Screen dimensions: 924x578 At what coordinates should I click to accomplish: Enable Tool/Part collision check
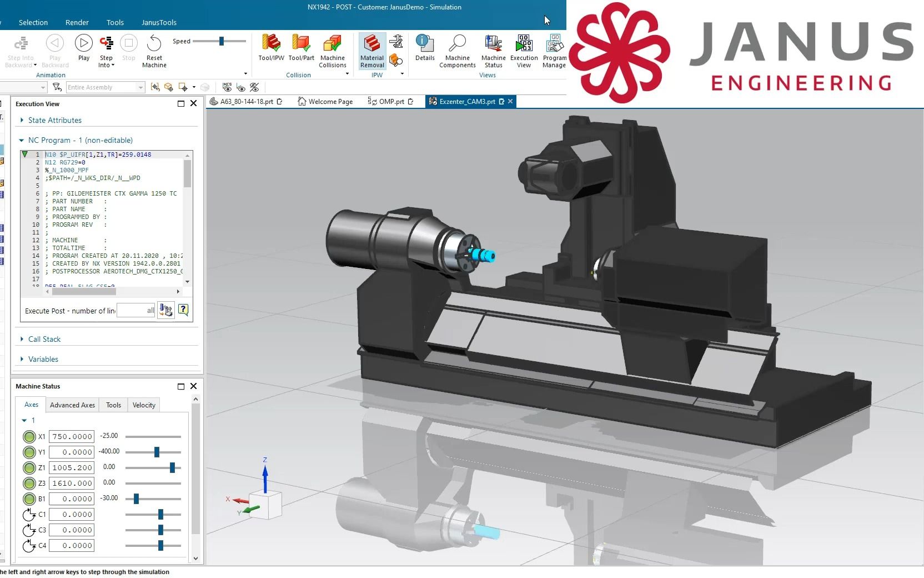(x=301, y=48)
